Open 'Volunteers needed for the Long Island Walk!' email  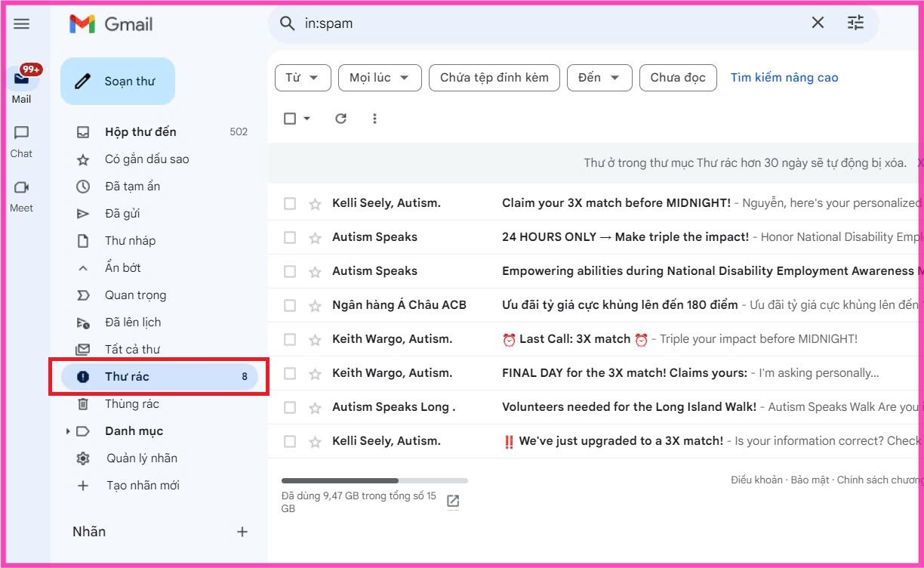(629, 407)
